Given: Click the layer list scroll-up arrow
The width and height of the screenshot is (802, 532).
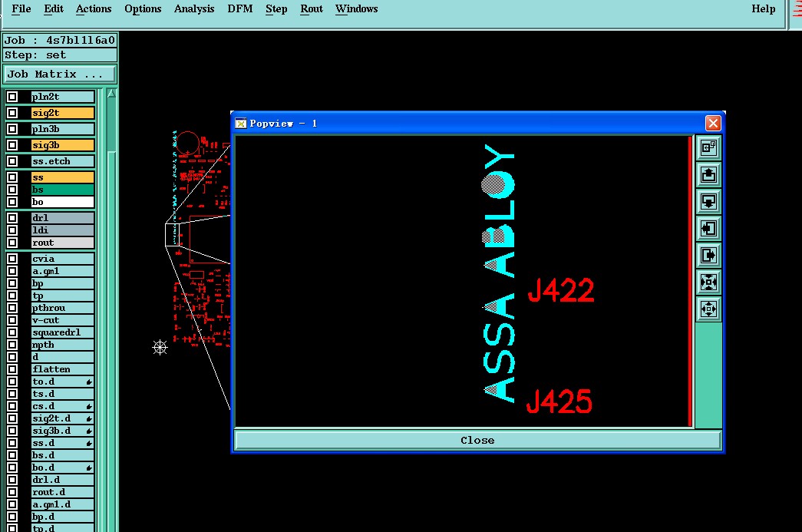Looking at the screenshot, I should [x=111, y=94].
